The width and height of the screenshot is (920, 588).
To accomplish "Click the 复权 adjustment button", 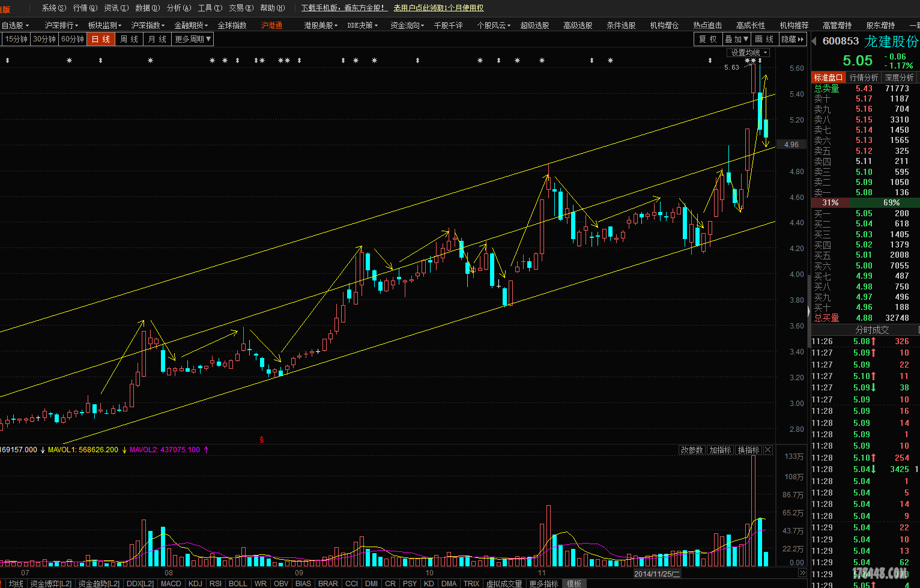I will (x=708, y=39).
